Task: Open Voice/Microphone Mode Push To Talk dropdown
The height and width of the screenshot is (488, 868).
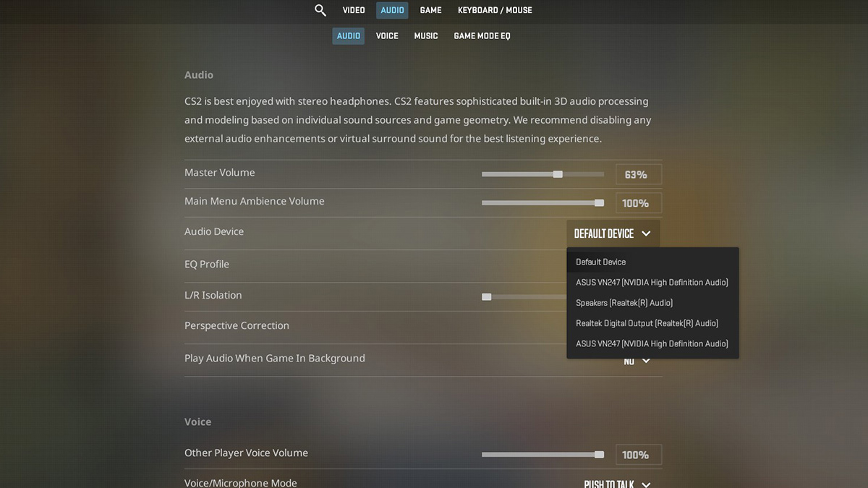Action: click(x=617, y=484)
